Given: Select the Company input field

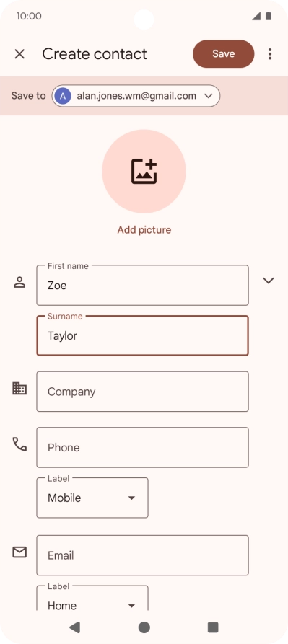Looking at the screenshot, I should pyautogui.click(x=143, y=392).
